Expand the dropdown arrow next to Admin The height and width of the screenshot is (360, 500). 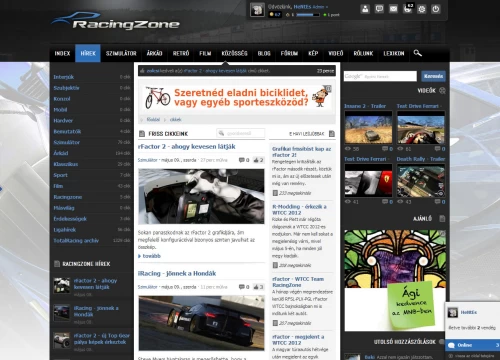point(327,7)
